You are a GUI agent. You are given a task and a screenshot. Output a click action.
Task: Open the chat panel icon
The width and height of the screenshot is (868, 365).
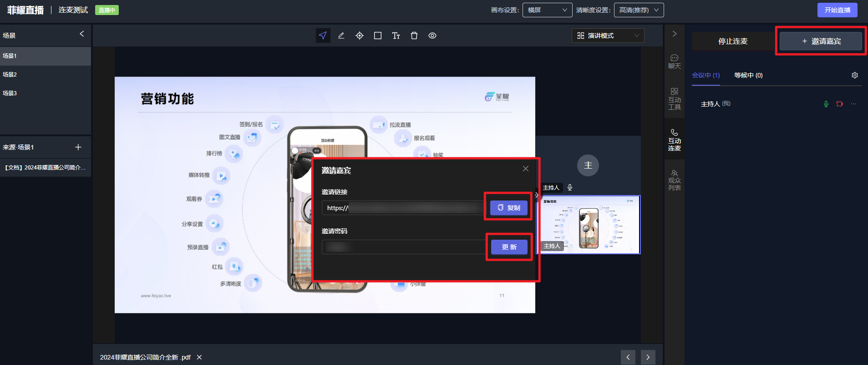[x=675, y=61]
